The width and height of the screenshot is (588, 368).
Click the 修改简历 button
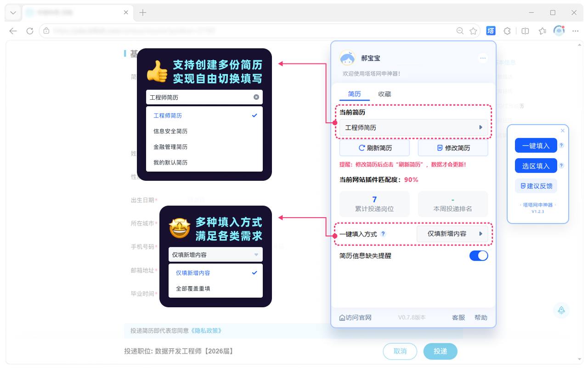(453, 148)
